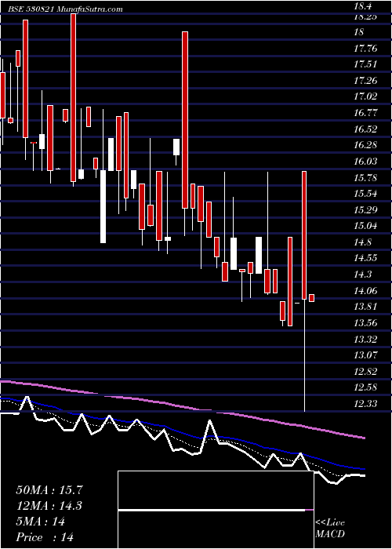Click inside the MACD histogram box

pyautogui.click(x=216, y=510)
